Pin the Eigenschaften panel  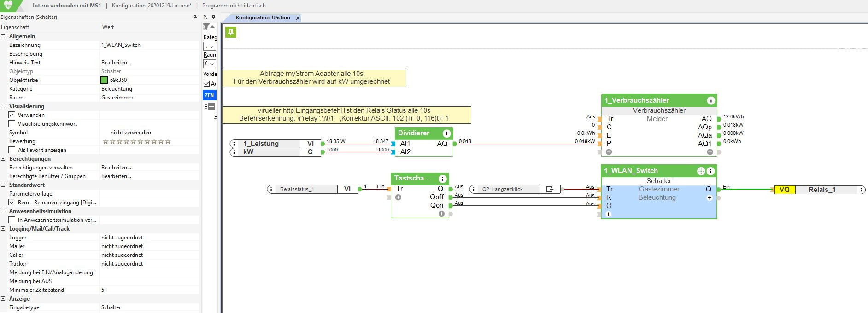195,17
